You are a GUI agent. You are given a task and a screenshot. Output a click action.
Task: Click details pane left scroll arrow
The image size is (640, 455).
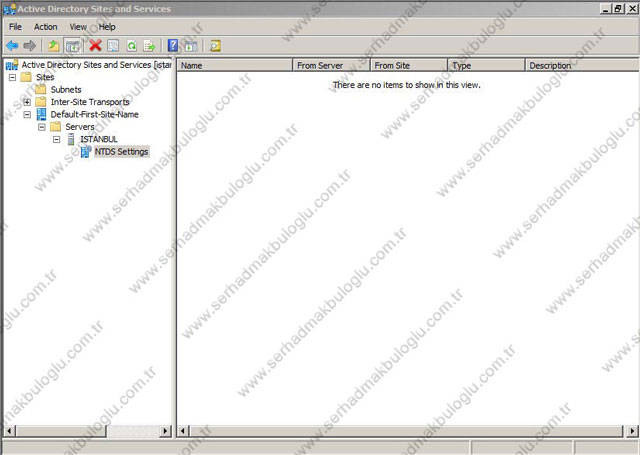(183, 431)
